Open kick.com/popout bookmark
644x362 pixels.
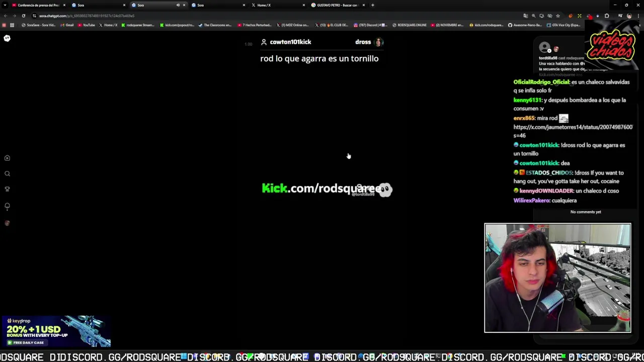177,25
